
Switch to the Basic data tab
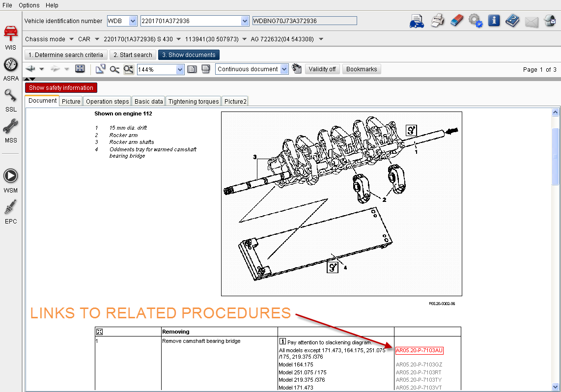pyautogui.click(x=148, y=102)
